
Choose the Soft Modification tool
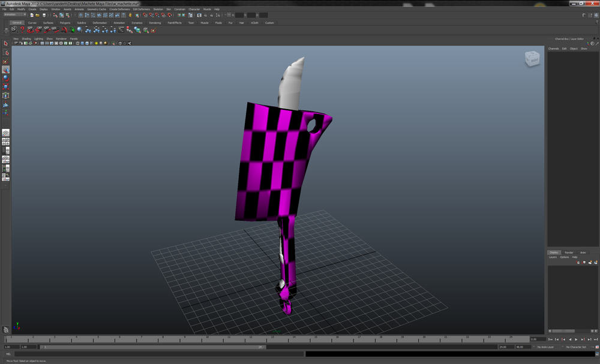coord(6,104)
